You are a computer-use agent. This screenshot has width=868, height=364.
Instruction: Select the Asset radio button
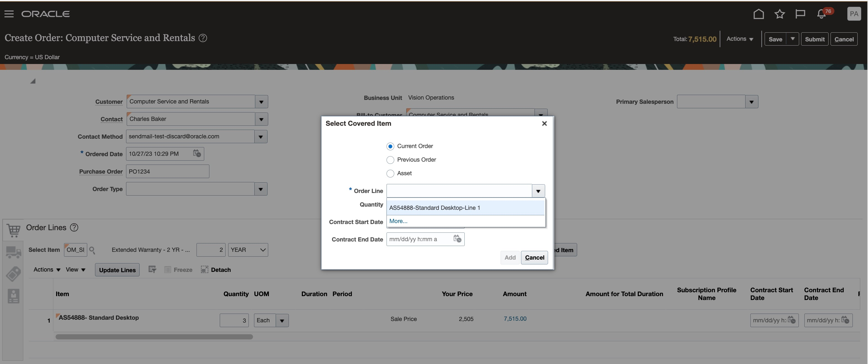390,173
